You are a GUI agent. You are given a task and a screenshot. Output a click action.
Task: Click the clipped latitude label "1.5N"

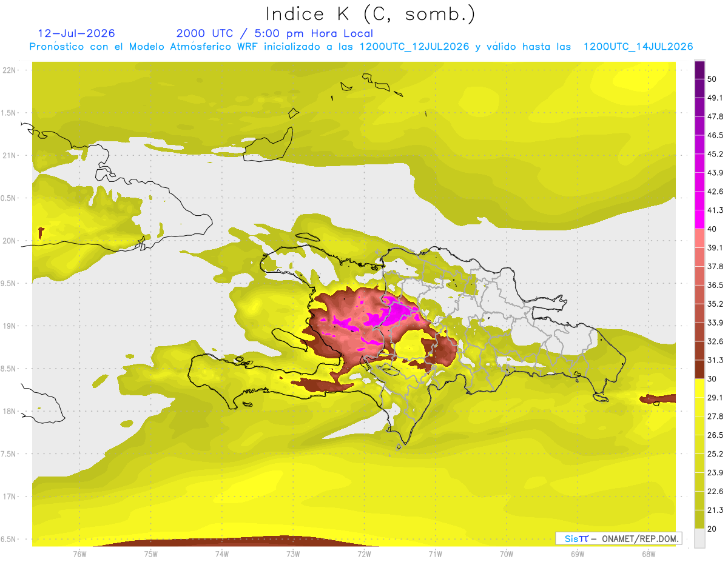[8, 113]
